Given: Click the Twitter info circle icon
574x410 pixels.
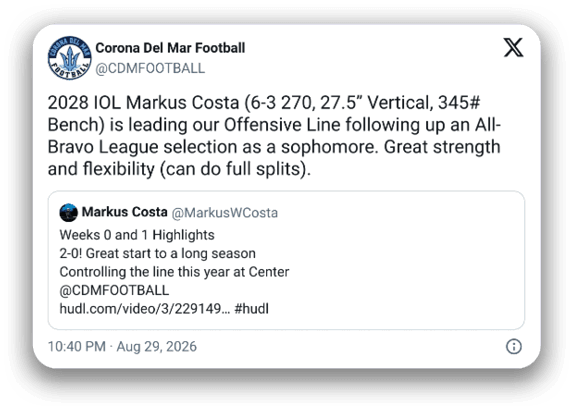Looking at the screenshot, I should (514, 346).
